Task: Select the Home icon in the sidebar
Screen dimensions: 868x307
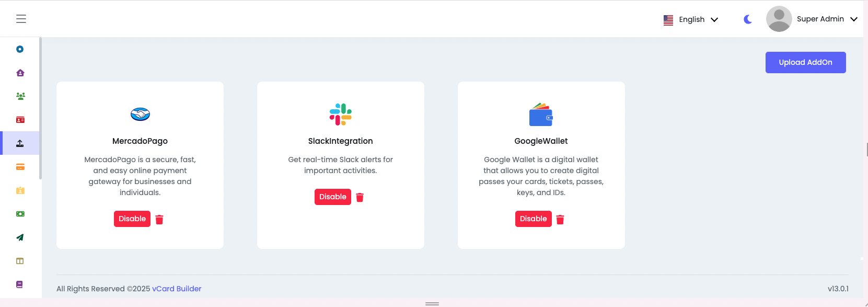Action: pos(19,73)
